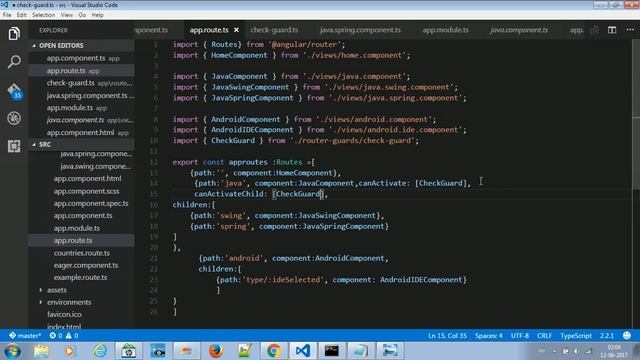Open the Explorer view icon
The image size is (640, 360).
[14, 34]
